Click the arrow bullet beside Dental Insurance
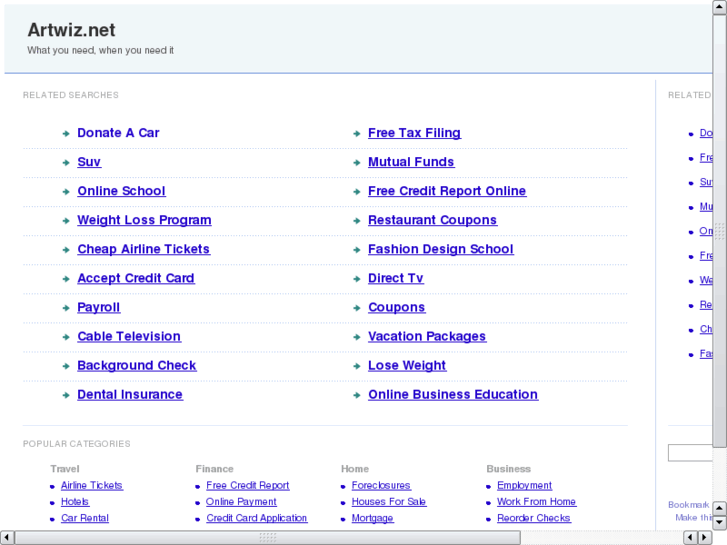The height and width of the screenshot is (545, 727). coord(65,395)
